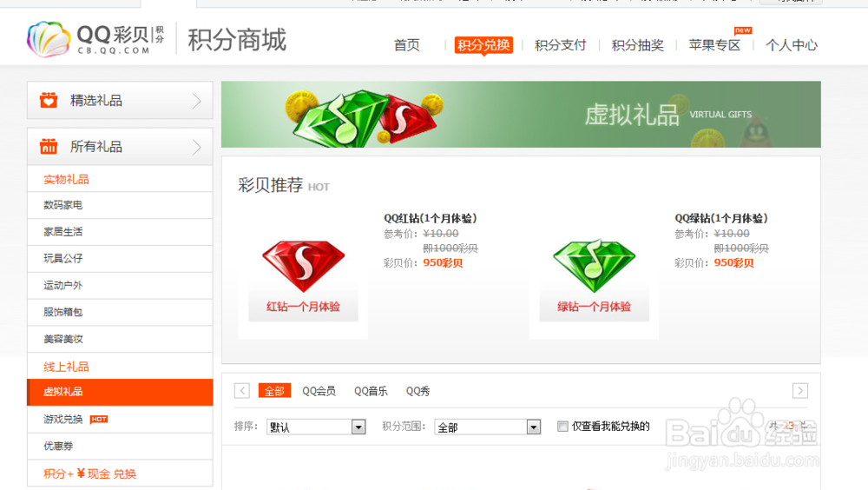The image size is (868, 490).
Task: Open the 运动户外 sidebar category
Action: [120, 286]
